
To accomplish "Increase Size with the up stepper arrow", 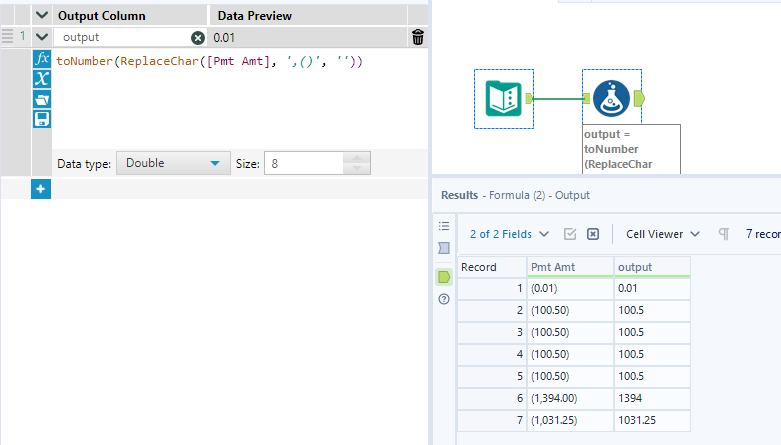I will (x=357, y=158).
